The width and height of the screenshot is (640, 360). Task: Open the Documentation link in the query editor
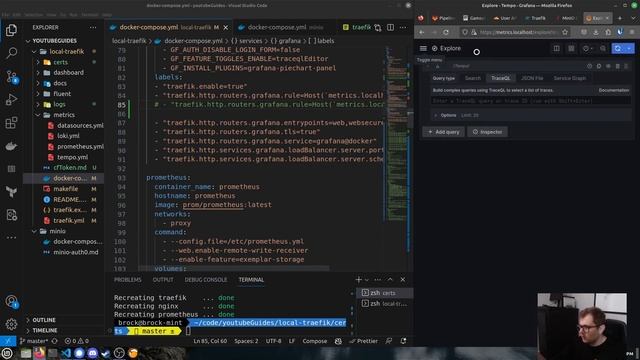(x=614, y=90)
